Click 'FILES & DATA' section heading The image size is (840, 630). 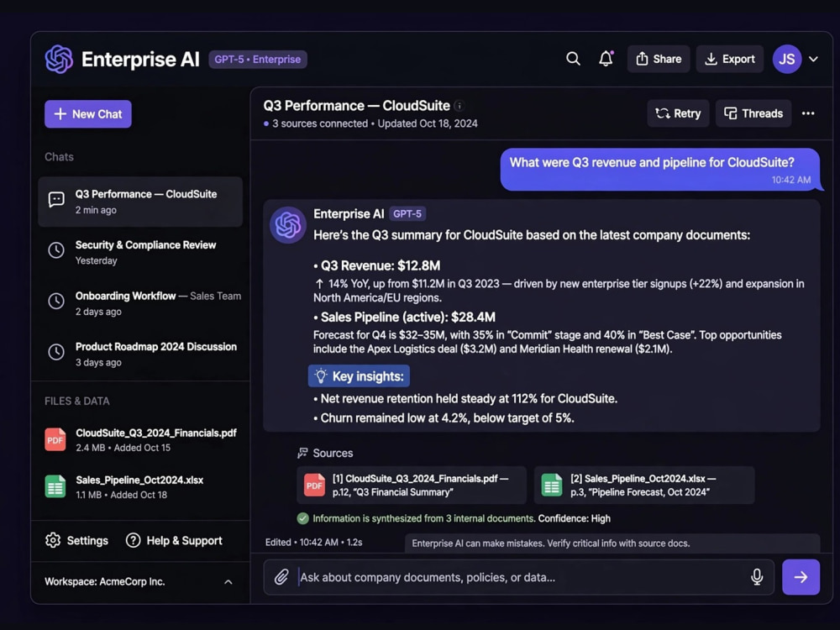point(77,402)
